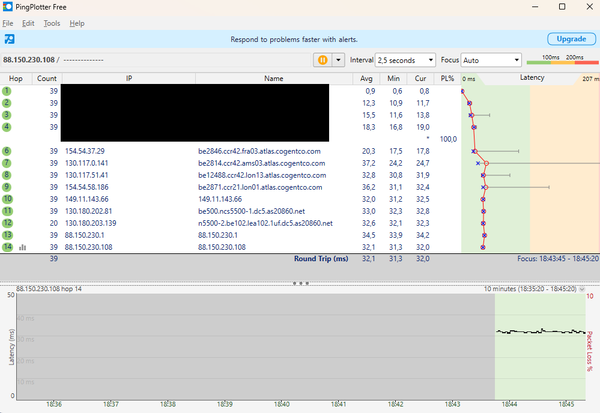Click the hop 8 green circle icon
The height and width of the screenshot is (413, 600).
click(7, 175)
